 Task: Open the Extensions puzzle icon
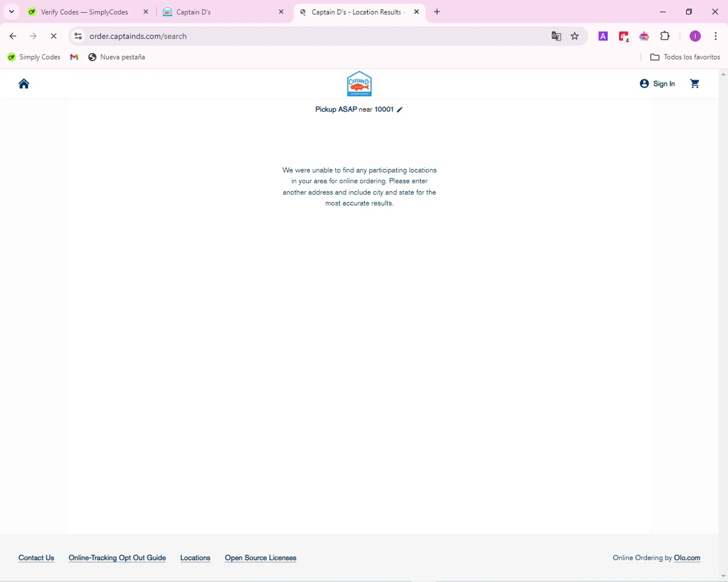point(665,36)
